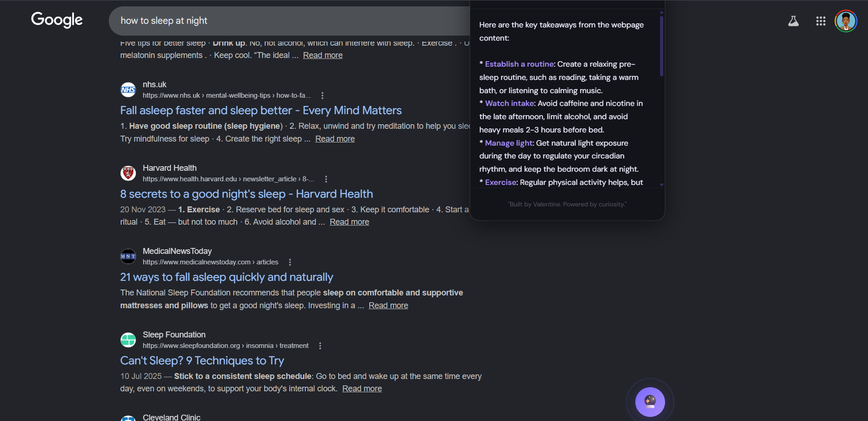Open 'Can't Sleep? 9 Techniques to Try' result
868x421 pixels.
(202, 361)
